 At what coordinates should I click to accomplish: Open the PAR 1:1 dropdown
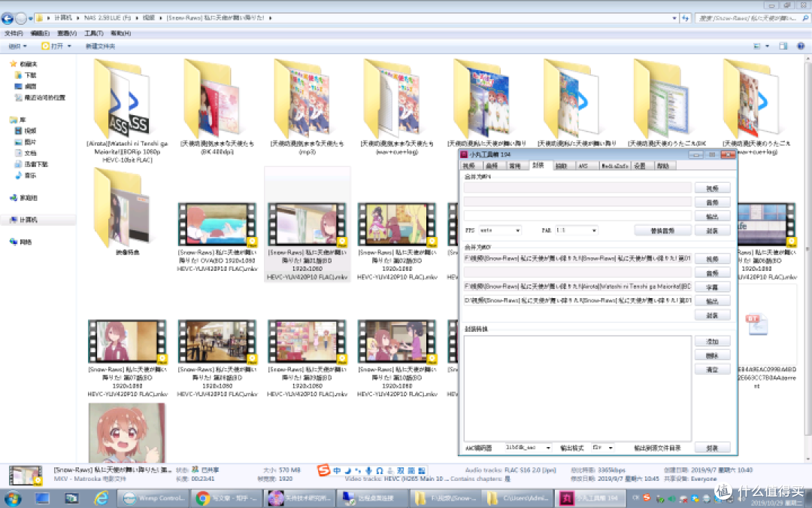(577, 230)
